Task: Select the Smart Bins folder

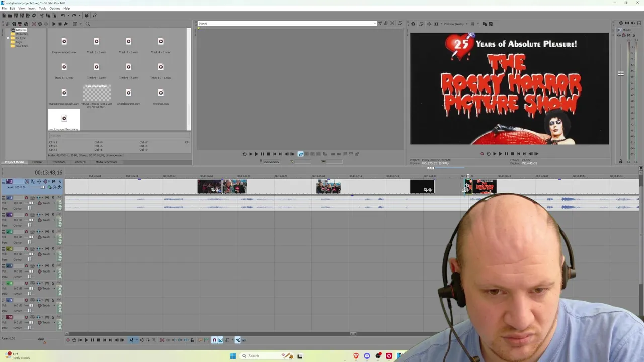Action: tap(22, 46)
